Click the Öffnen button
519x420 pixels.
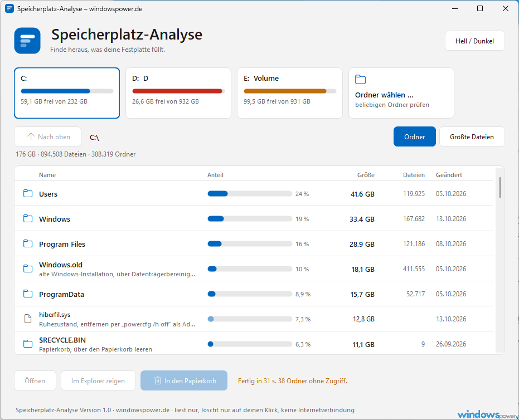[35, 380]
